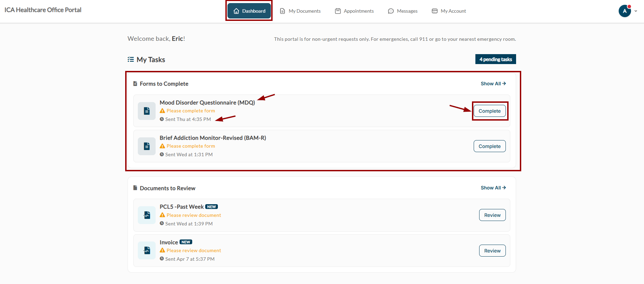Viewport: 644px width, 284px height.
Task: Click the Invoice title text
Action: click(169, 242)
